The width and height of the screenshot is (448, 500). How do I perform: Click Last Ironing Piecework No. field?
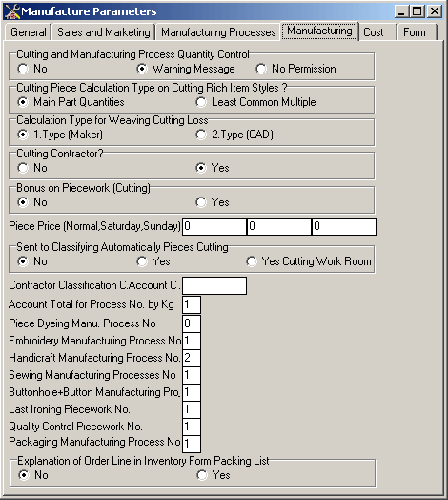(x=192, y=409)
